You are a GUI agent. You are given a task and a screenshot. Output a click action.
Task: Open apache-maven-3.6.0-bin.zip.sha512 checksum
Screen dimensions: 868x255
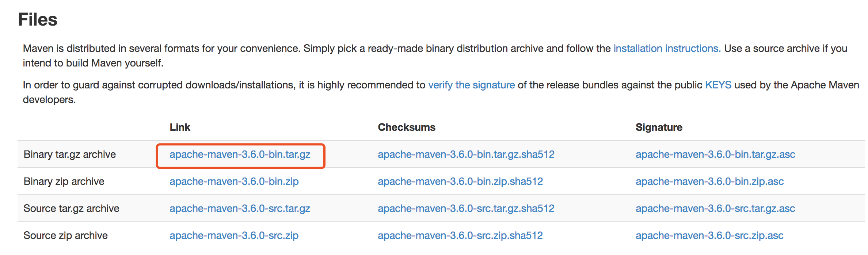(460, 182)
